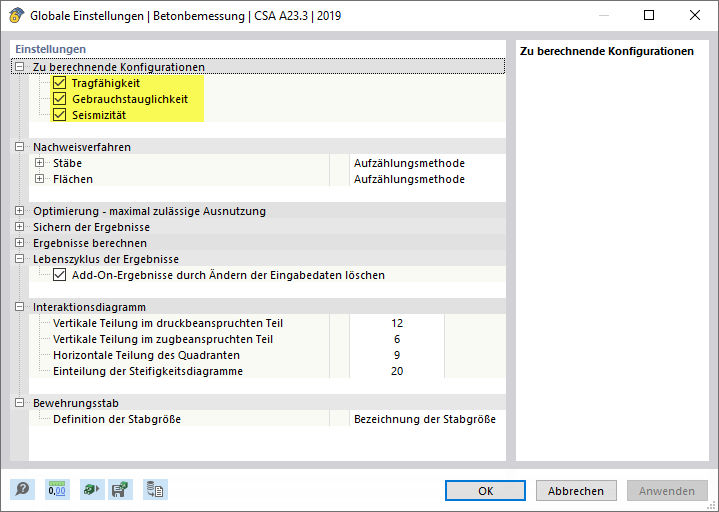Viewport: 719px width, 512px height.
Task: Edit value 9 for Horizontale Teilung
Action: click(397, 355)
